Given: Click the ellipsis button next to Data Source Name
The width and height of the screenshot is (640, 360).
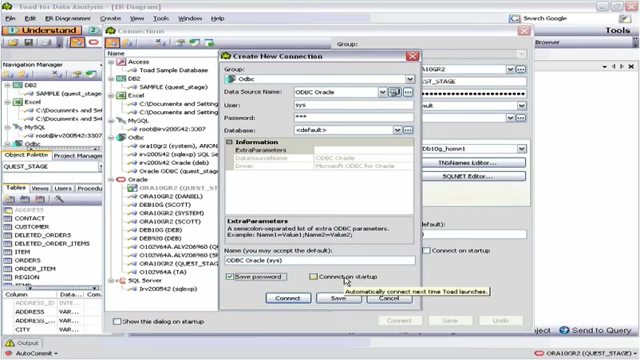Looking at the screenshot, I should point(408,92).
